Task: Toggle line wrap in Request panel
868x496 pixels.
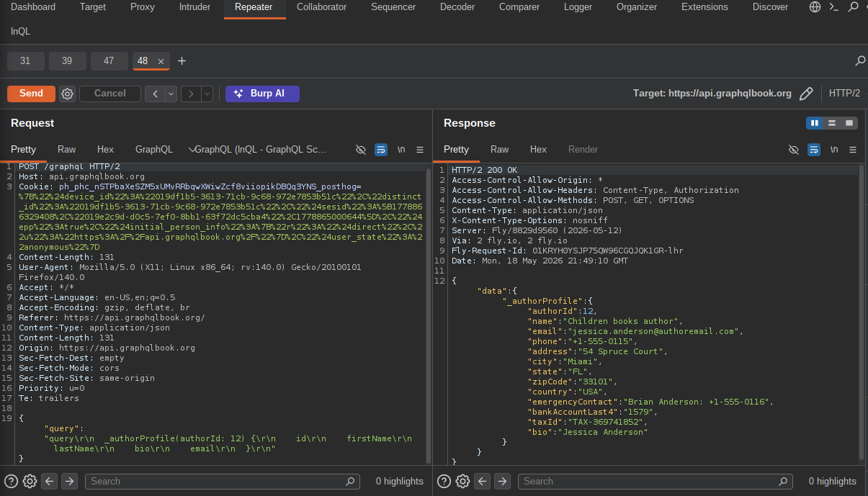Action: coord(381,150)
